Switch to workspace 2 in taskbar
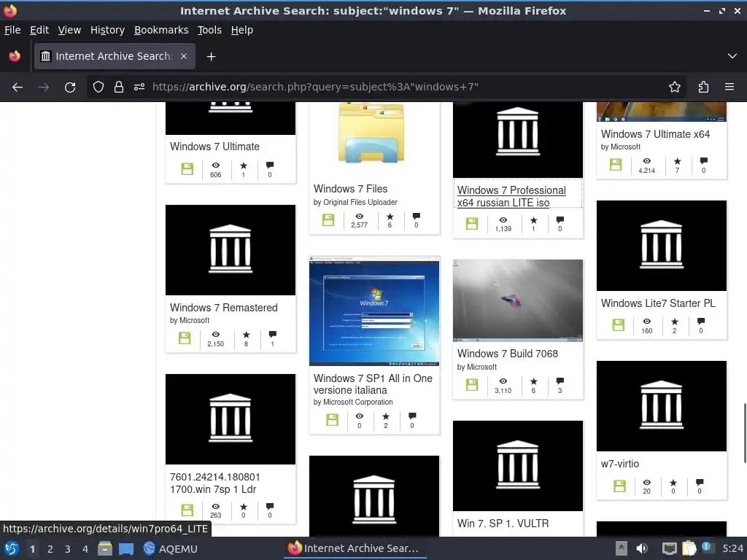The width and height of the screenshot is (747, 560). (50, 549)
